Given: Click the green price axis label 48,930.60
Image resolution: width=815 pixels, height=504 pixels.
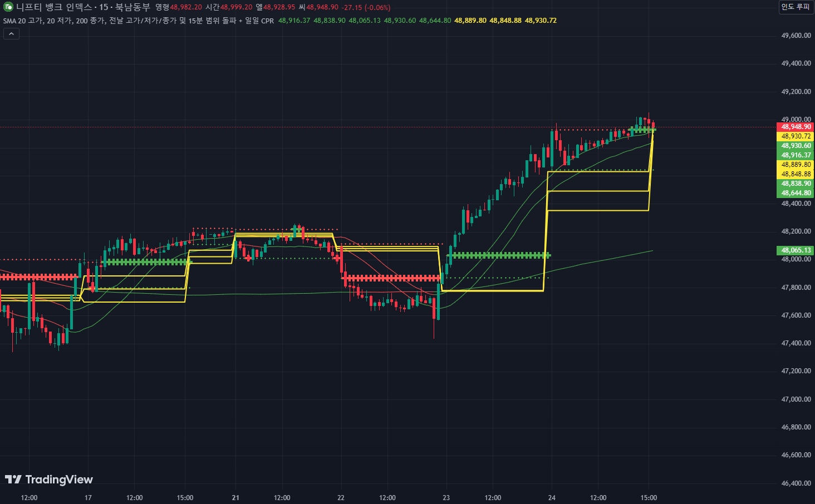Looking at the screenshot, I should coord(796,146).
